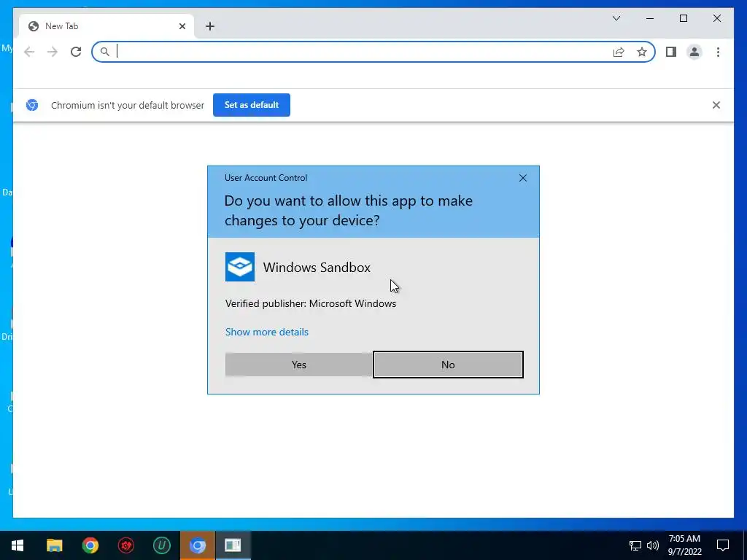This screenshot has height=560, width=747.
Task: Click the Windows Sandbox app icon
Action: 239,267
